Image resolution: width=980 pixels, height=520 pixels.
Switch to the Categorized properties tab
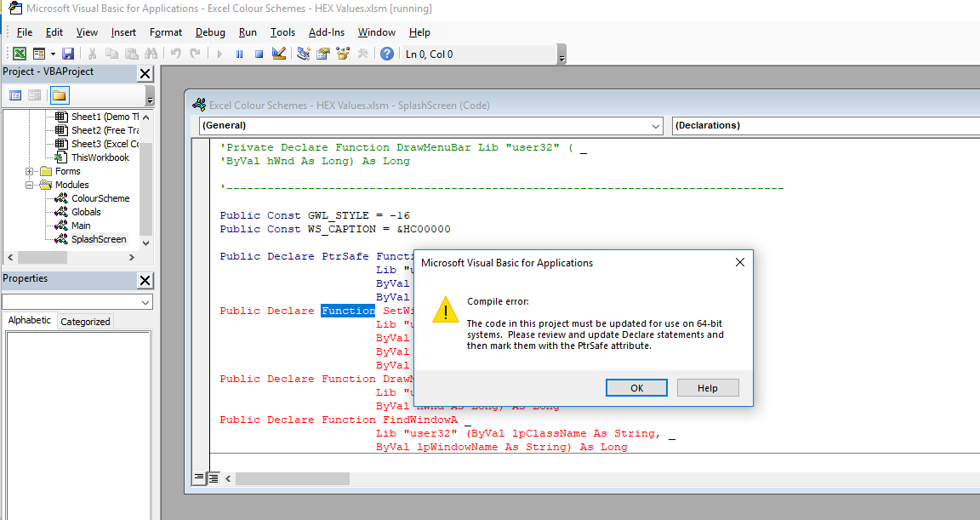click(85, 322)
